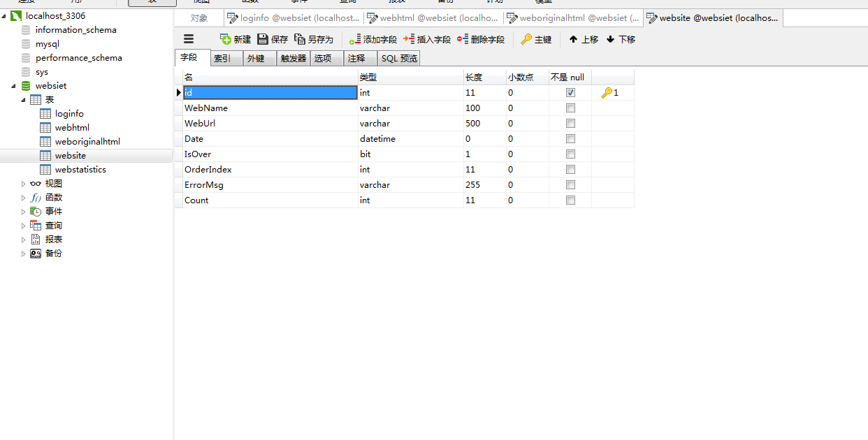This screenshot has height=440, width=868.
Task: Switch to the Comment (注释) tab
Action: tap(361, 58)
